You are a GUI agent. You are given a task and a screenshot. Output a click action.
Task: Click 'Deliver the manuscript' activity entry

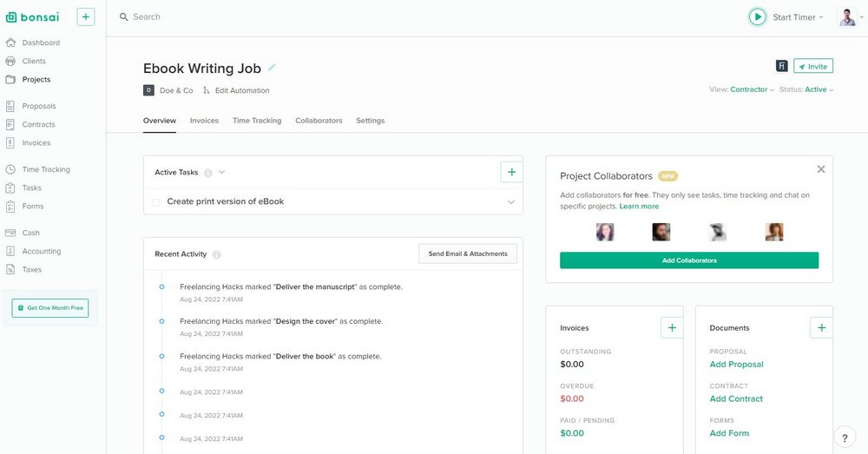click(291, 286)
